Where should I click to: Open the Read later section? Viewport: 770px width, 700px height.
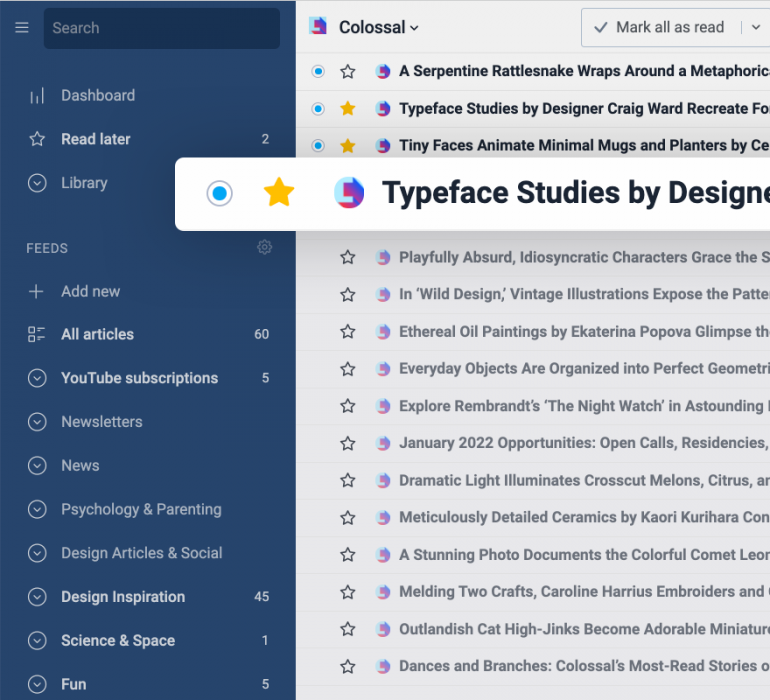[x=96, y=139]
